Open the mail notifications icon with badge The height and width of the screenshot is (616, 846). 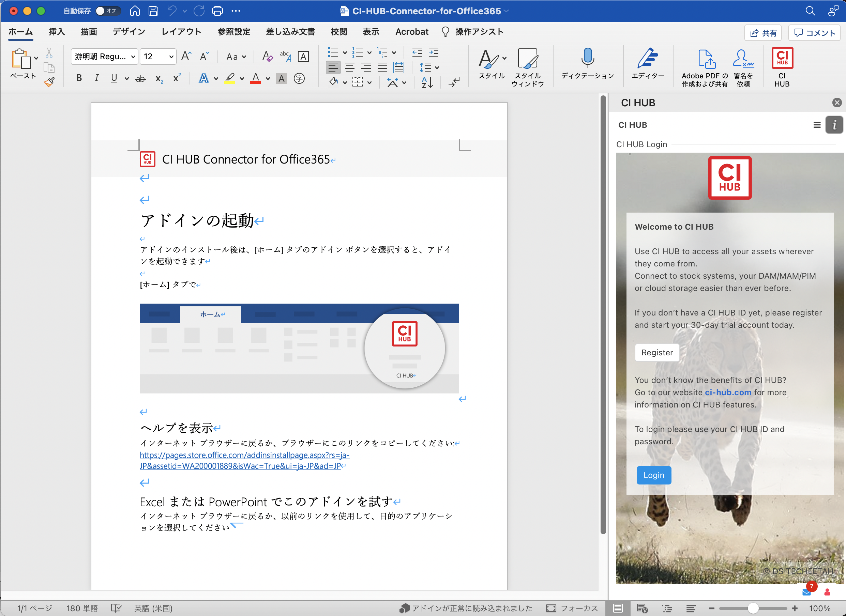(x=806, y=592)
